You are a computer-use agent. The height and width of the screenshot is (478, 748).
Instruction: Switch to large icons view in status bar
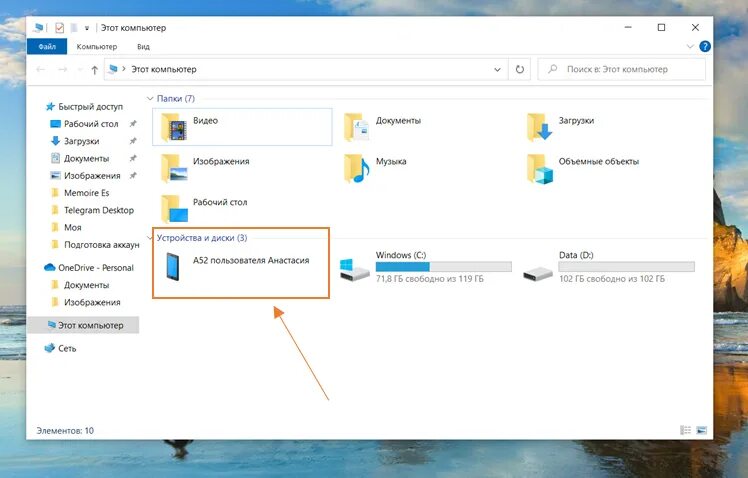[x=701, y=430]
